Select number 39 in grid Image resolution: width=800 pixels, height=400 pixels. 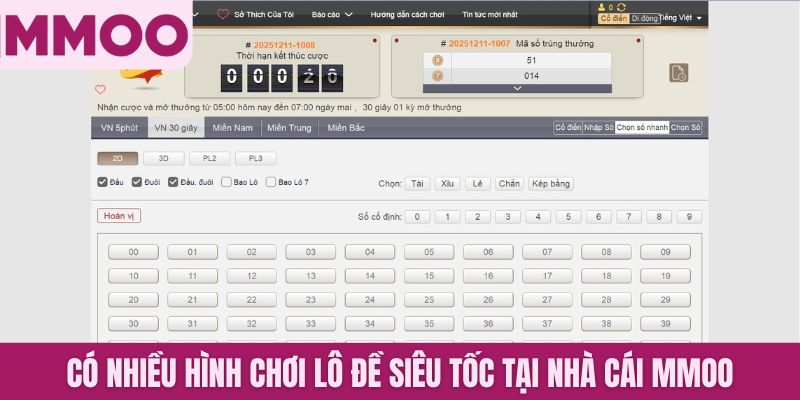point(665,324)
